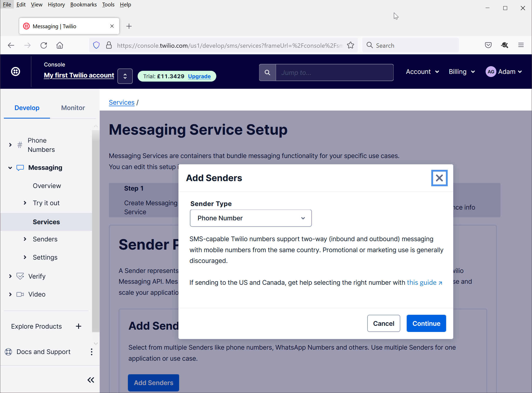Expand the Senders submenu
This screenshot has width=532, height=393.
click(x=25, y=239)
